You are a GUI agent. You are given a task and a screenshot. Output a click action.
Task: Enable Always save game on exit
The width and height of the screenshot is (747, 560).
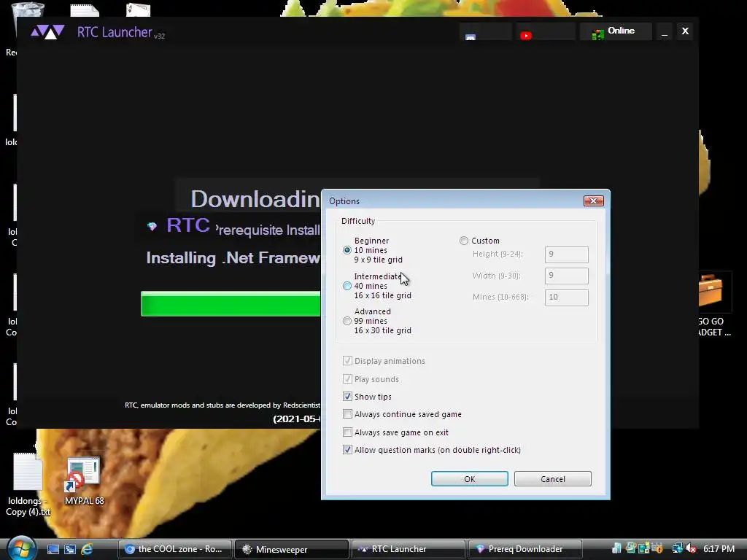(x=347, y=432)
